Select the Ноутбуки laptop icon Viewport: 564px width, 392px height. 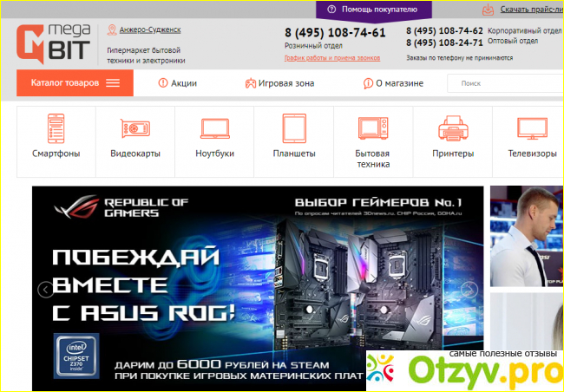tap(214, 130)
